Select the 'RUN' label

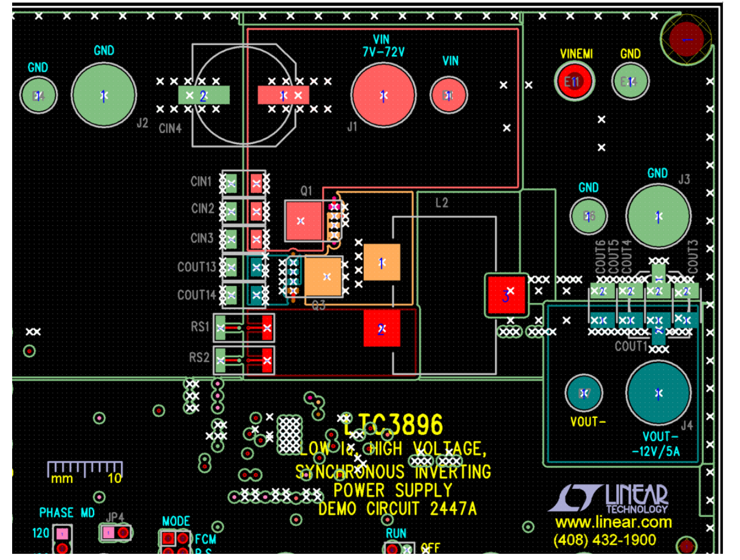396,533
